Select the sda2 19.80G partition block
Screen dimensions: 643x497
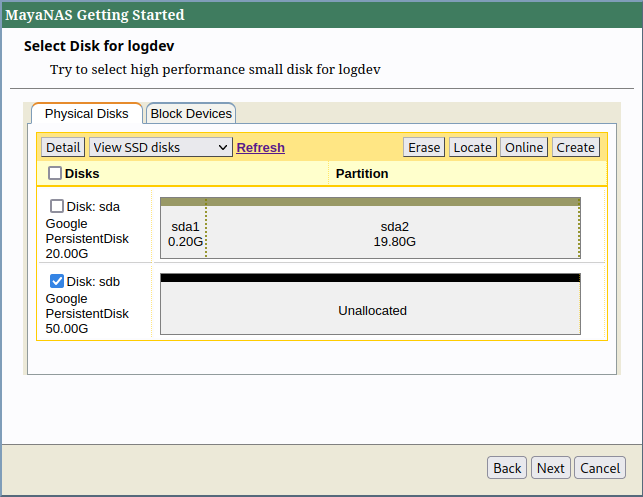pos(394,233)
